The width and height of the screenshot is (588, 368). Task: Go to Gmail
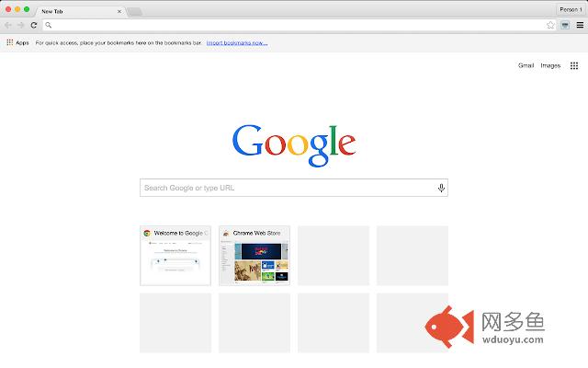pos(526,65)
